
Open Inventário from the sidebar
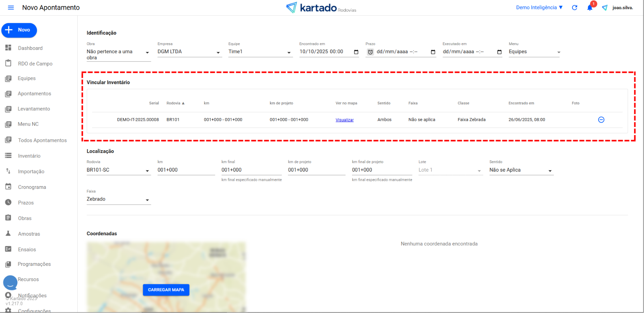click(29, 156)
